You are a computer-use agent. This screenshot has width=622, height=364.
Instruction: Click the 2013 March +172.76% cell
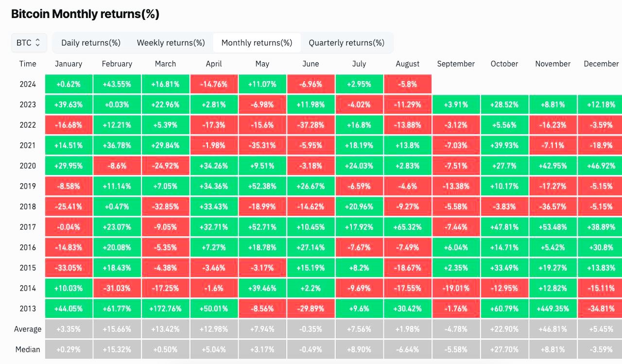165,309
